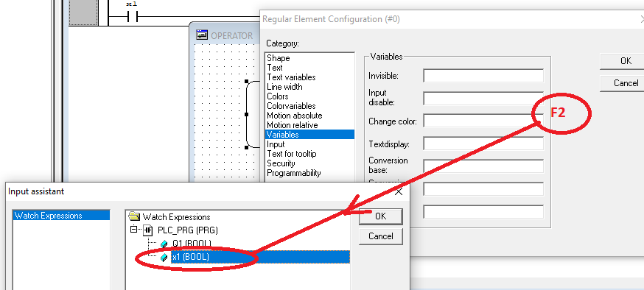Choose the Input category
This screenshot has height=290, width=644.
276,144
